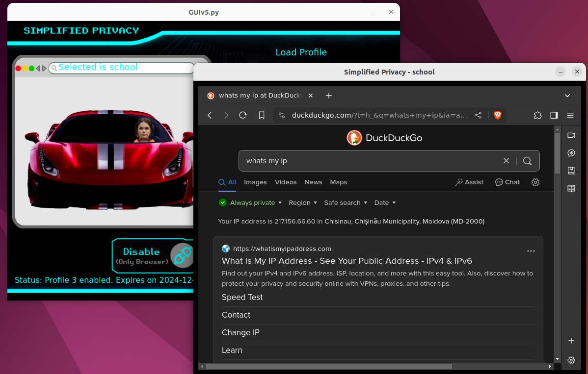Open result options three-dot menu
Image resolution: width=588 pixels, height=374 pixels.
pos(531,251)
